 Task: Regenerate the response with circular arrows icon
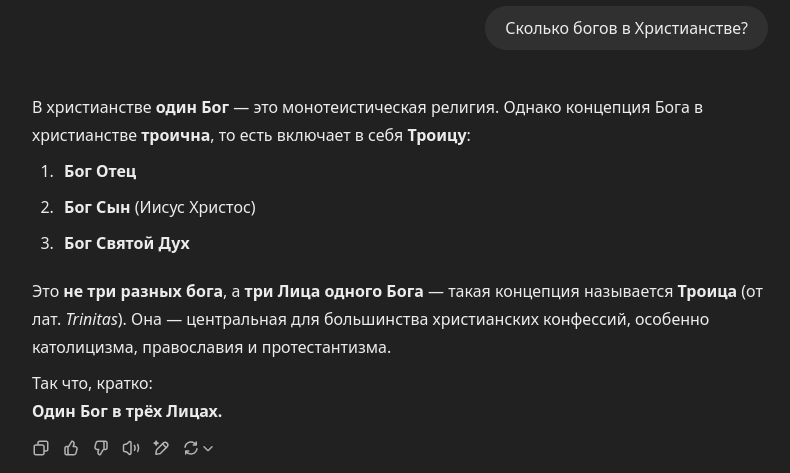pyautogui.click(x=190, y=448)
